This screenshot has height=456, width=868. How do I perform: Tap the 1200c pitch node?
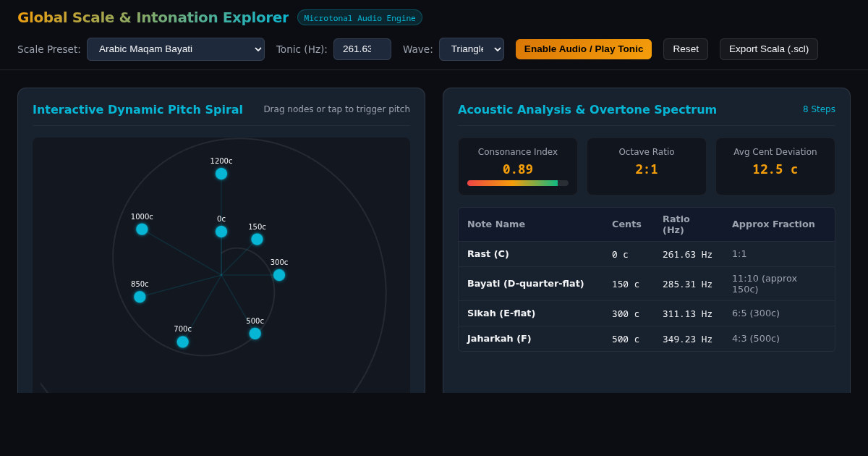221,174
